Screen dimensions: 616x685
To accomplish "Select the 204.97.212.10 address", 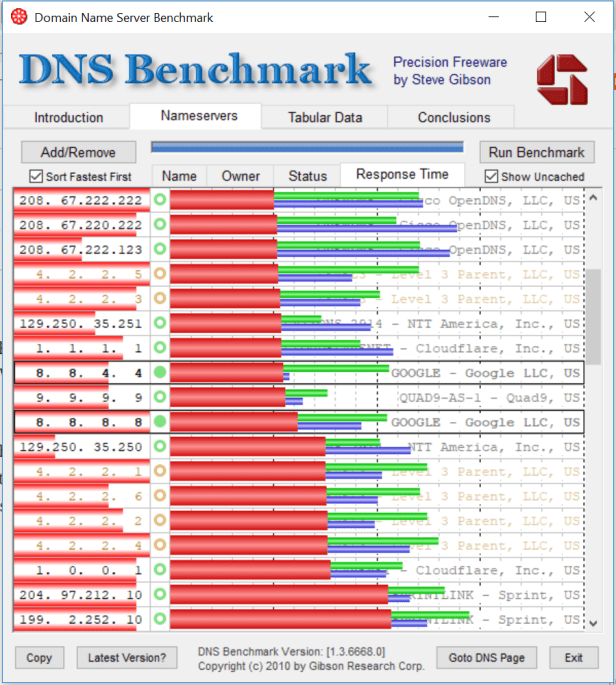I will [81, 595].
